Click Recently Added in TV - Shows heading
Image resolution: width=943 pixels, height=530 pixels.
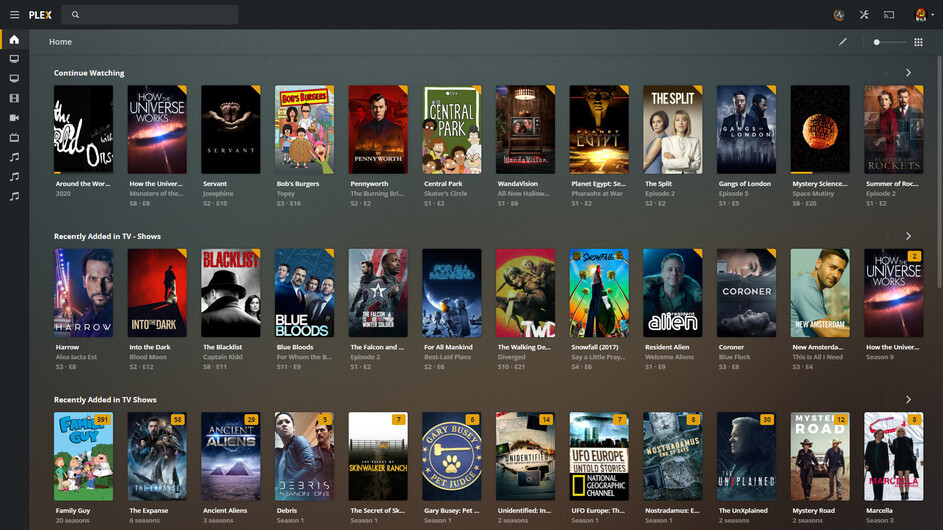[107, 236]
